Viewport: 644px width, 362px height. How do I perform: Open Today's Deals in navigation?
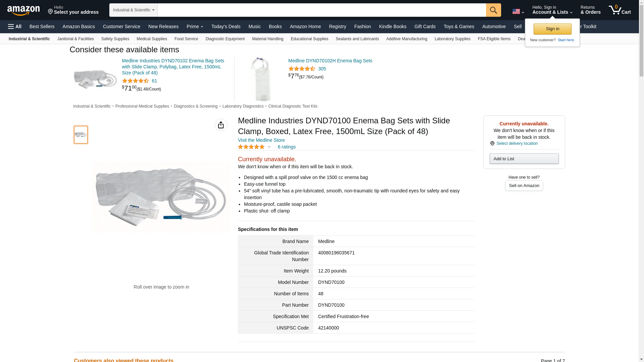point(226,26)
